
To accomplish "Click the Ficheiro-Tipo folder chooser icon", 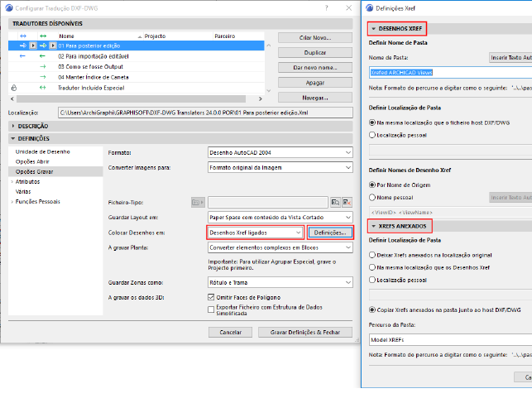I will point(198,203).
